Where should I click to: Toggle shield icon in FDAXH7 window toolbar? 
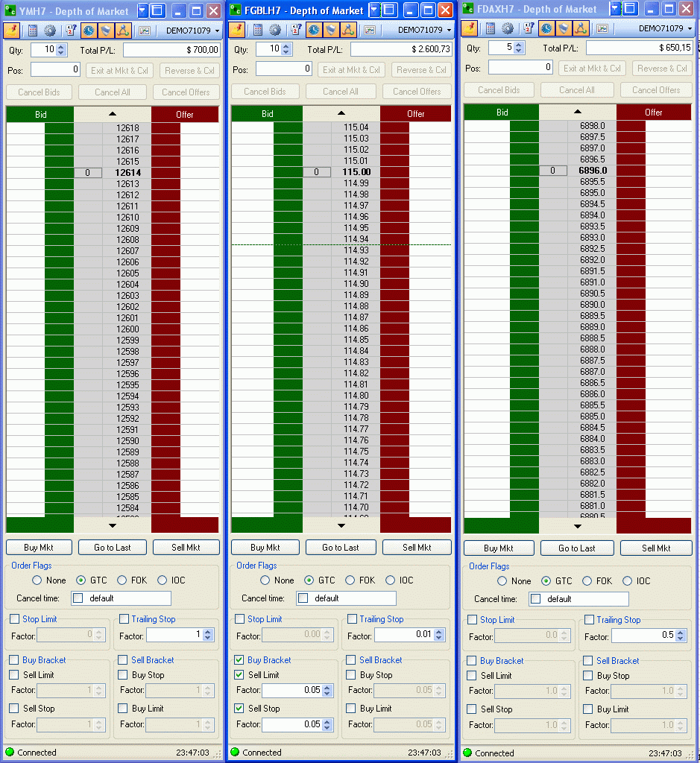[564, 28]
